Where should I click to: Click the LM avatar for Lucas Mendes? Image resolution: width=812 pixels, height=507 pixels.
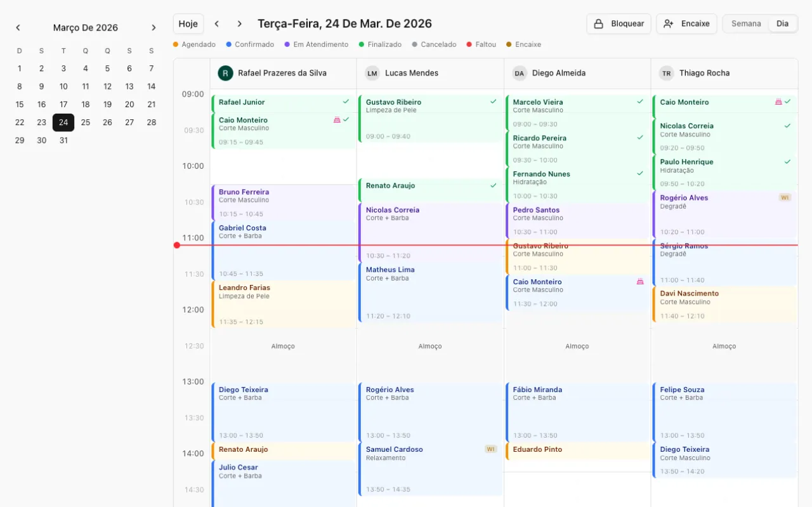point(372,73)
